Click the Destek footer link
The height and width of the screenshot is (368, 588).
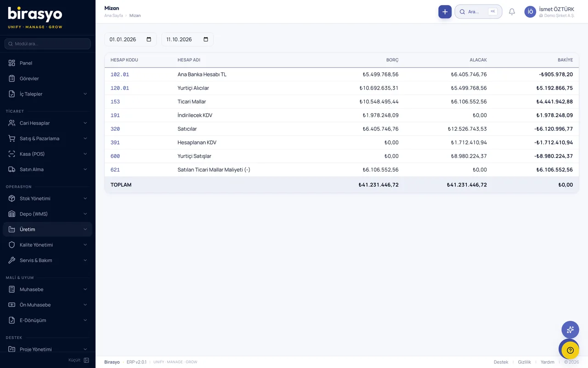[501, 362]
